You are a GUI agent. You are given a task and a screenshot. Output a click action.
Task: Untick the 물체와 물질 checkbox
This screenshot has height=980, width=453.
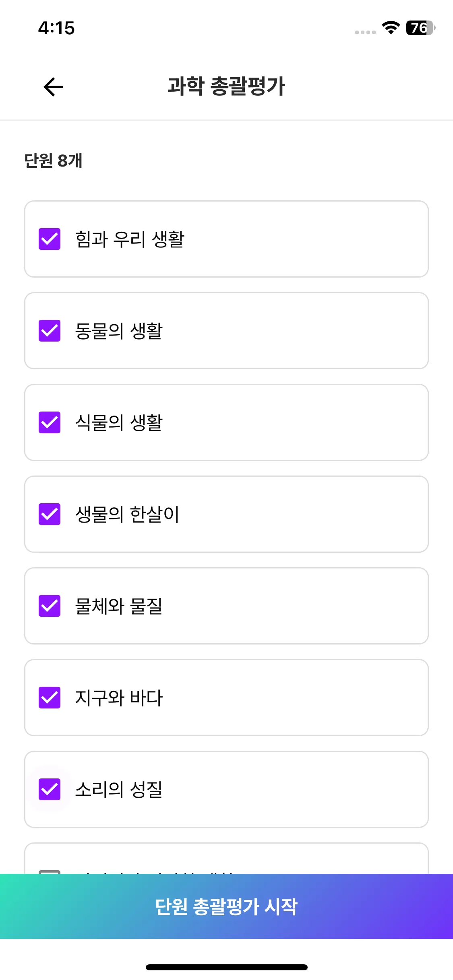50,606
